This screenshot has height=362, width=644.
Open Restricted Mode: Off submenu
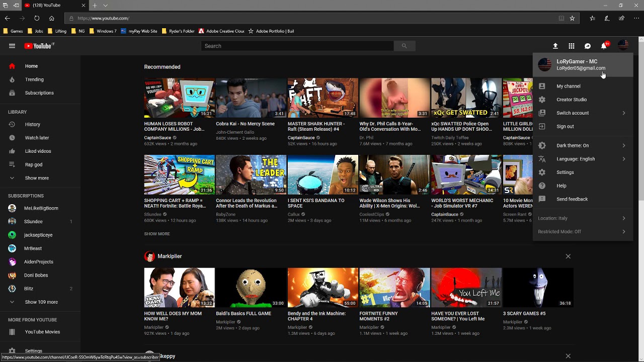pyautogui.click(x=583, y=232)
